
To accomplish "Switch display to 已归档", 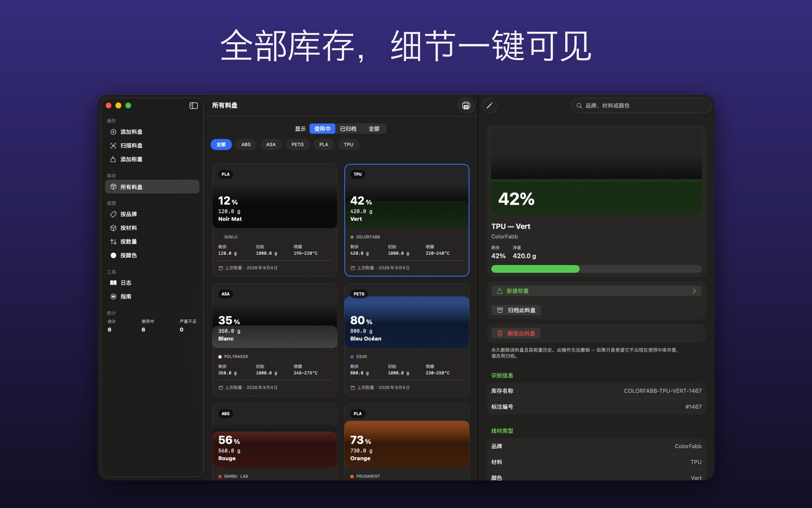I will pos(348,129).
